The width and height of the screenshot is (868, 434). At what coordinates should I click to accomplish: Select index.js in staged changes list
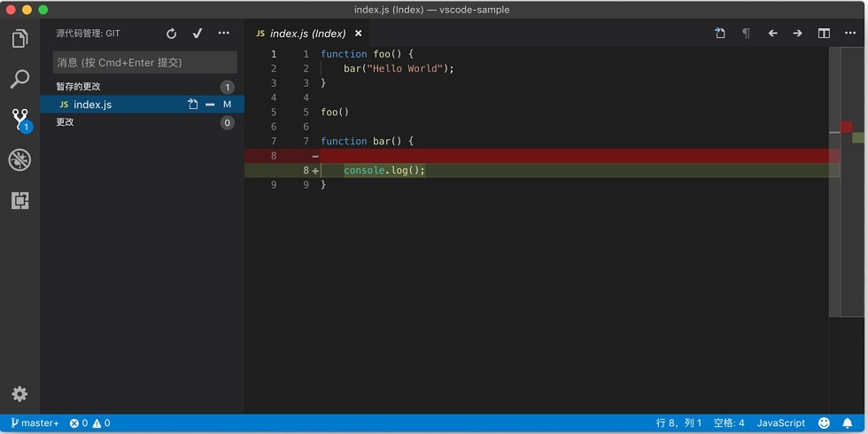[x=143, y=105]
